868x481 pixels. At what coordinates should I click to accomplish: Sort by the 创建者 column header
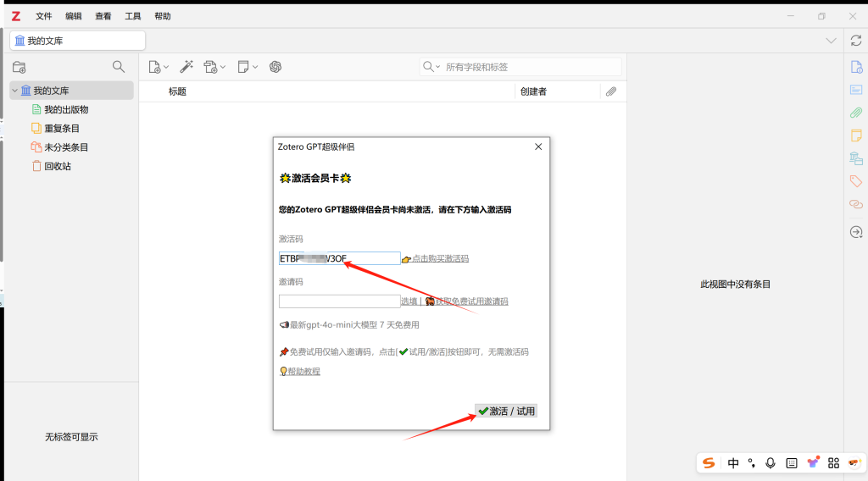pyautogui.click(x=534, y=91)
